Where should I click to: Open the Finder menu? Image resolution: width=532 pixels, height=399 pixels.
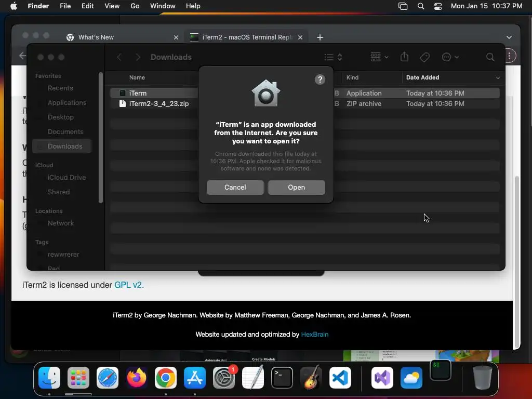pos(38,6)
